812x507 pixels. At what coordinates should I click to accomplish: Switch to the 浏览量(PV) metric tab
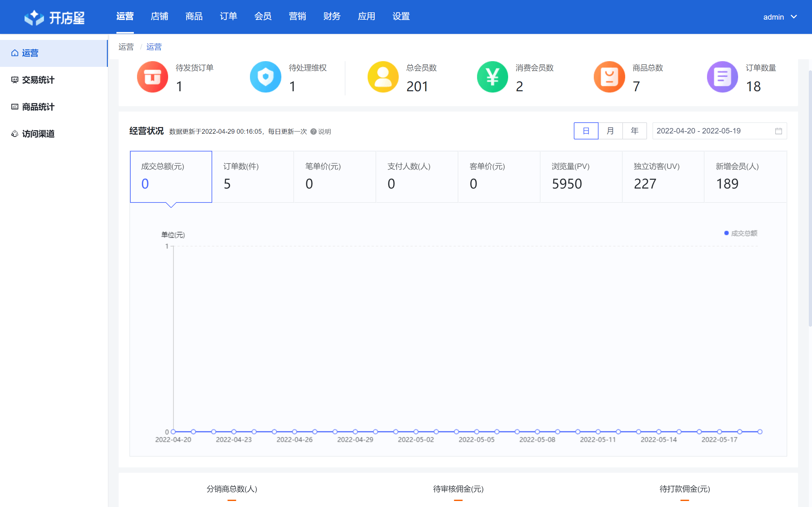[581, 177]
